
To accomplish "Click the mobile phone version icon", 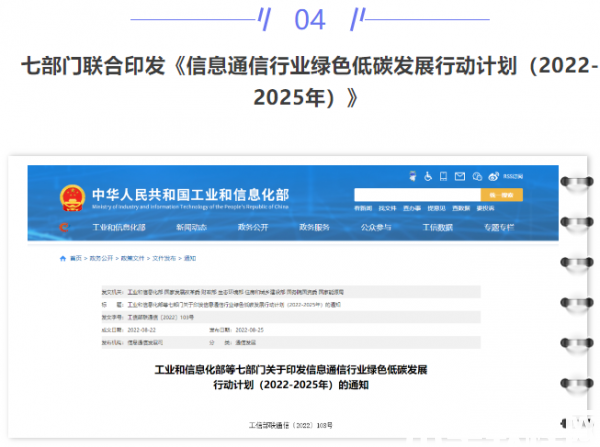I will point(443,176).
